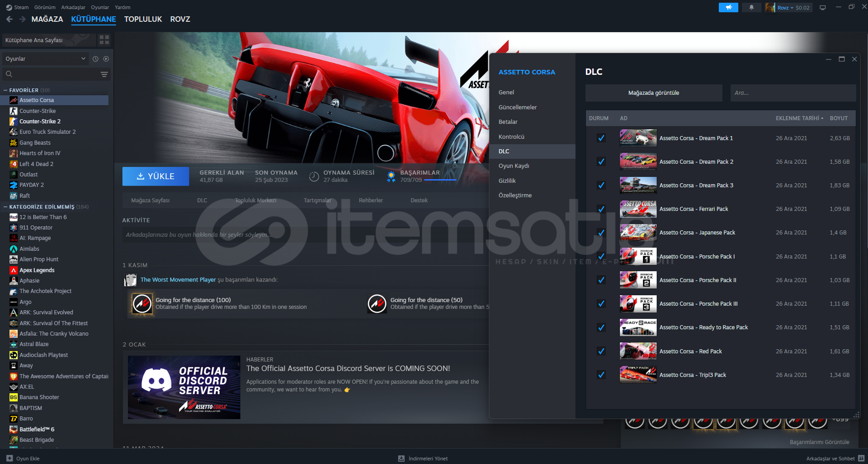Open the Topluluk Merkezi link
Viewport: 868px width, 464px height.
[255, 200]
